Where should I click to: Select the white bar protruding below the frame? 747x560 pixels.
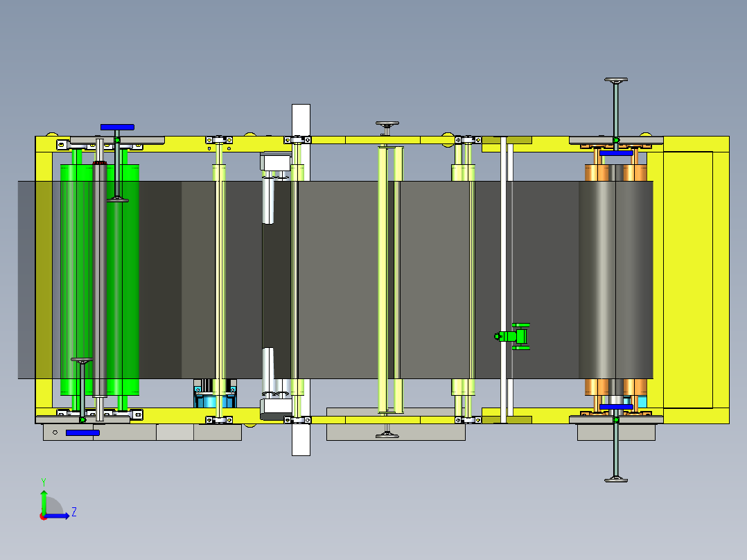click(301, 439)
